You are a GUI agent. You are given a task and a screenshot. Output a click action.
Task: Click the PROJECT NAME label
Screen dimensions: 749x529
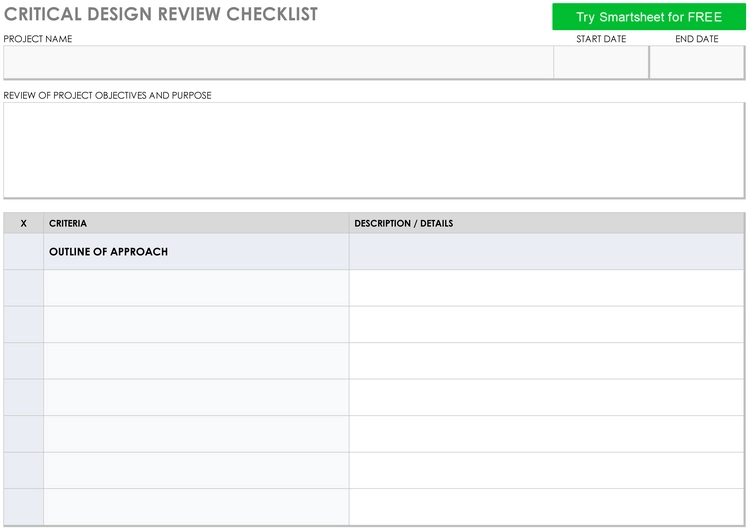click(38, 39)
